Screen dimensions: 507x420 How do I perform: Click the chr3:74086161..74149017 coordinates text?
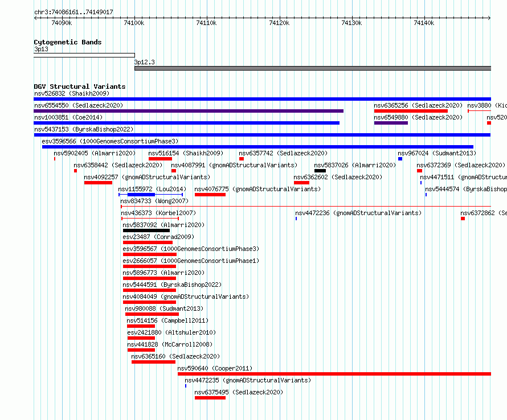click(73, 12)
